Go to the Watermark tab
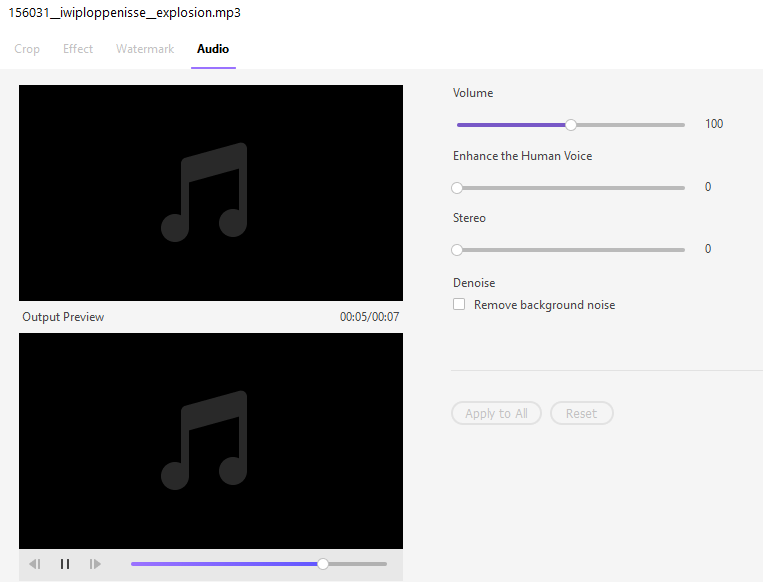 coord(145,49)
